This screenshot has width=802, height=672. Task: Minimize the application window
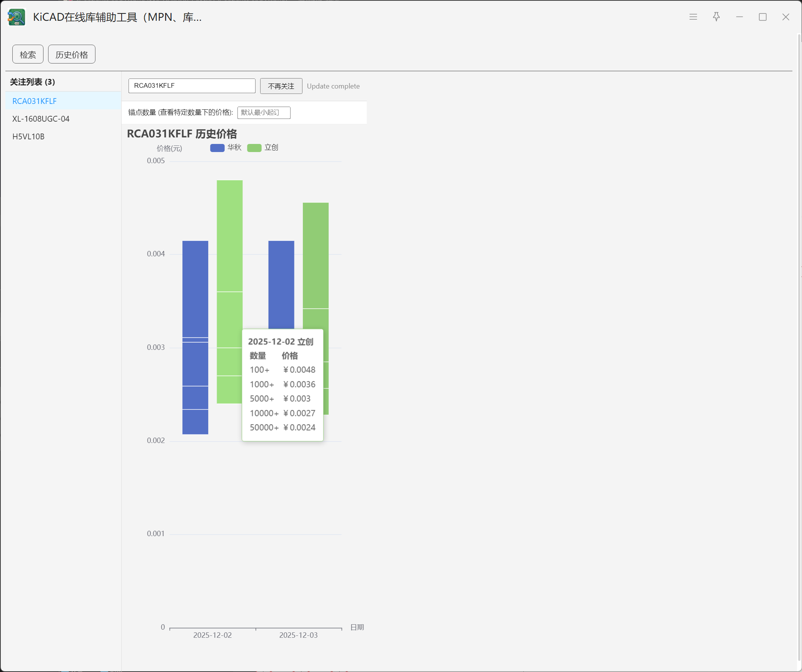[739, 17]
